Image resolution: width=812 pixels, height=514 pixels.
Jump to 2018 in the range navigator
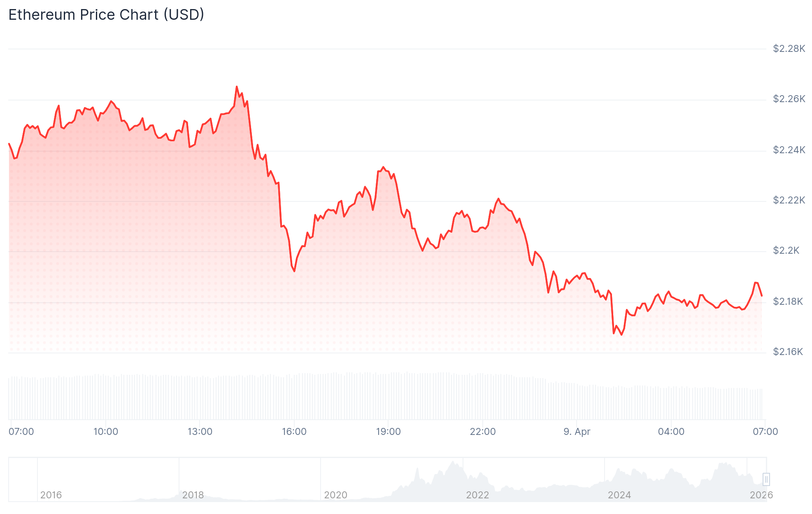click(193, 495)
